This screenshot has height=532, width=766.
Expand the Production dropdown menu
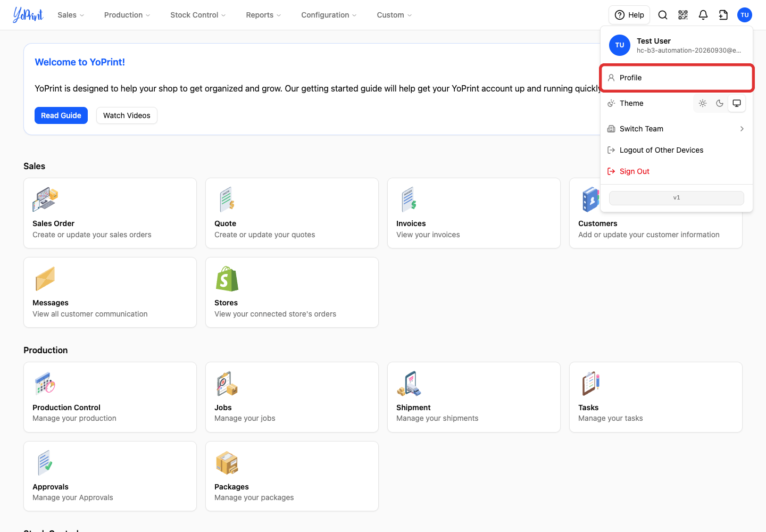pyautogui.click(x=127, y=15)
